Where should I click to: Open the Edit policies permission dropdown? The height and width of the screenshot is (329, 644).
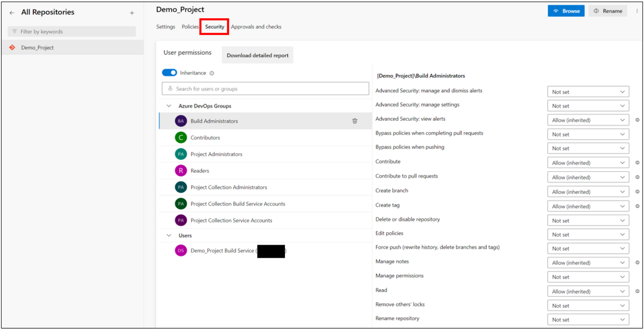[588, 235]
